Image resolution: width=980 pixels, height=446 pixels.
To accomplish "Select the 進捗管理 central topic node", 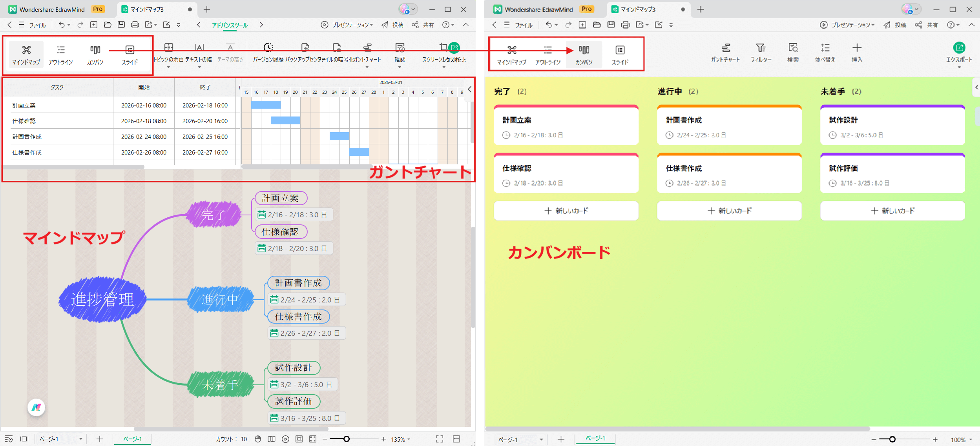I will [x=102, y=299].
